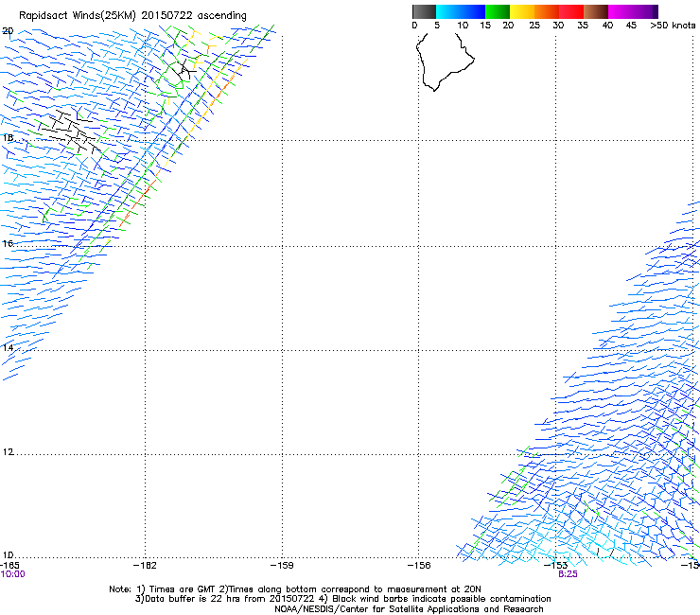Click the black wind barbs cluster near 19N
This screenshot has width=700, height=615.
(184, 69)
